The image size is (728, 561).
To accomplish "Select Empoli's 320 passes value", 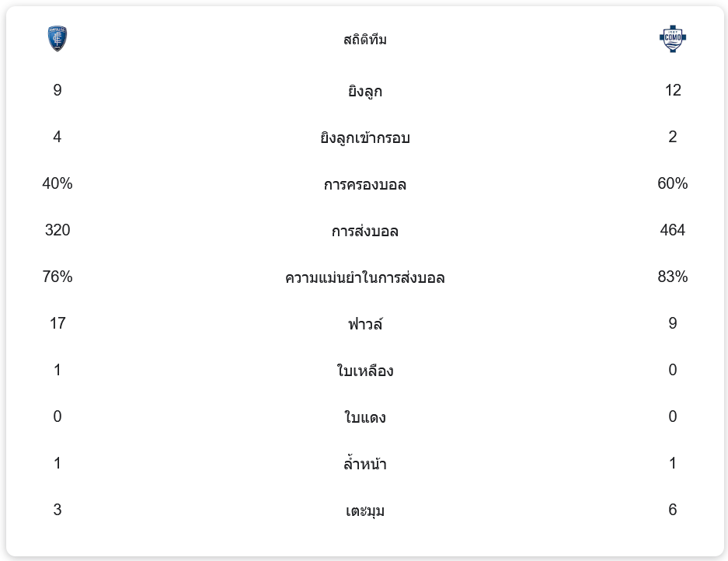I will coord(57,230).
